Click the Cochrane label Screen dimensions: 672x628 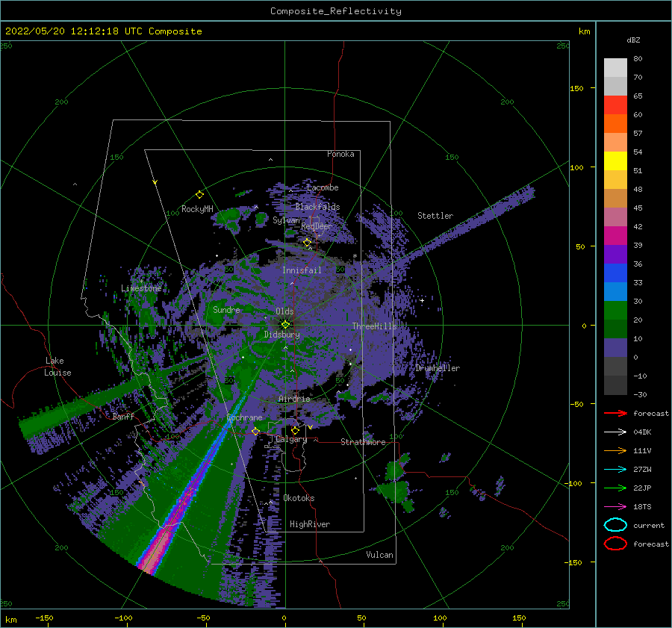[x=244, y=417]
